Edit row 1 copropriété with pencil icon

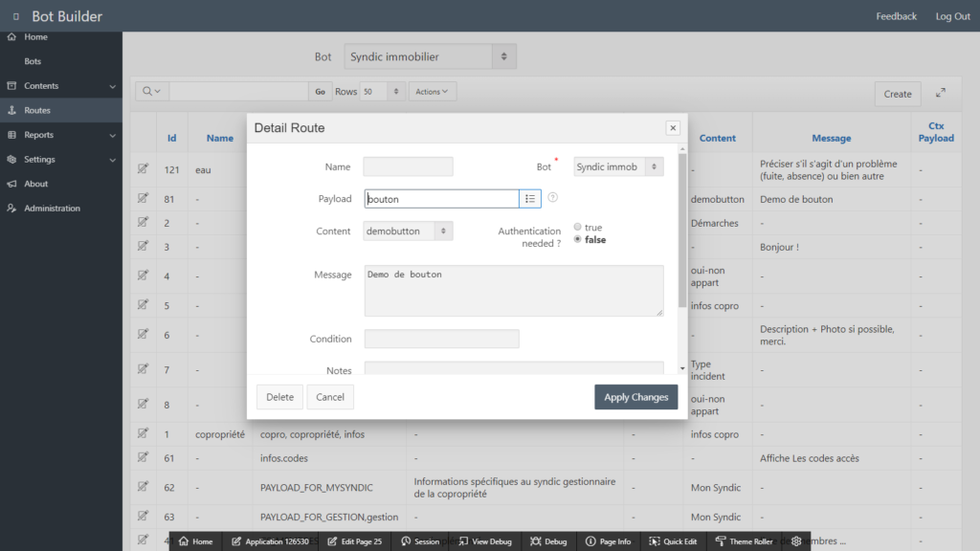click(x=144, y=433)
